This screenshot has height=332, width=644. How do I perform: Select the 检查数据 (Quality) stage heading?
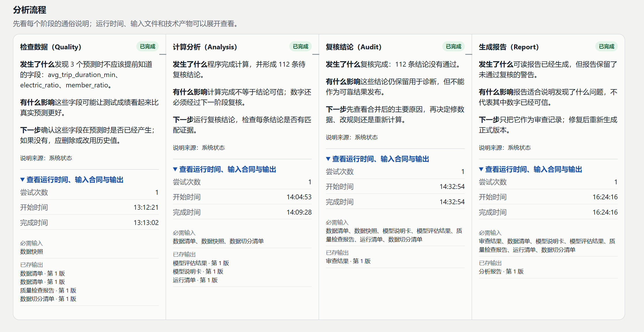point(51,47)
